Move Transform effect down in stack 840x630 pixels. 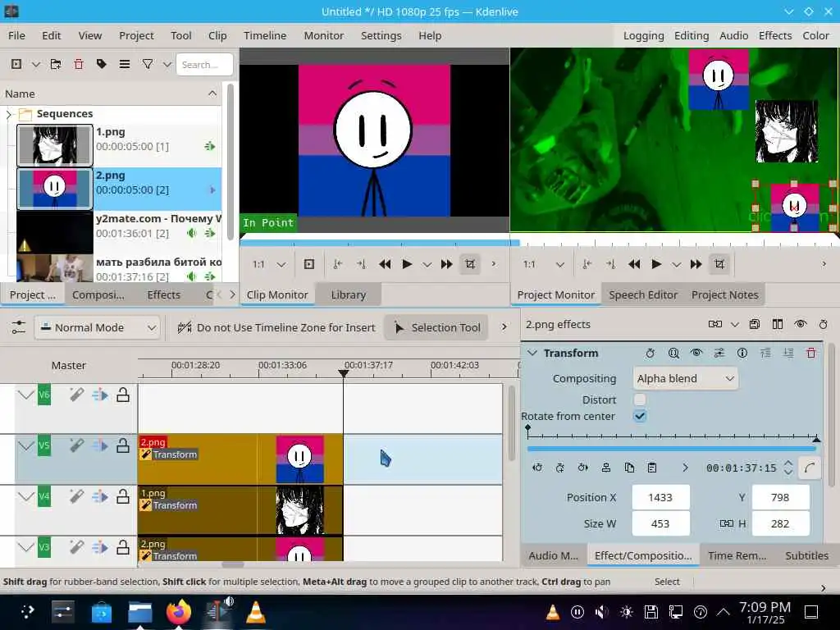click(x=788, y=353)
